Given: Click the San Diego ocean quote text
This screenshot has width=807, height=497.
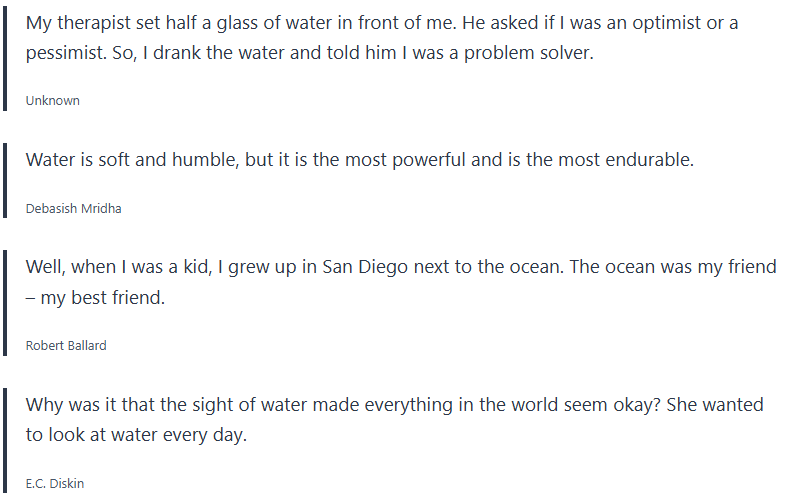Looking at the screenshot, I should pyautogui.click(x=400, y=268).
